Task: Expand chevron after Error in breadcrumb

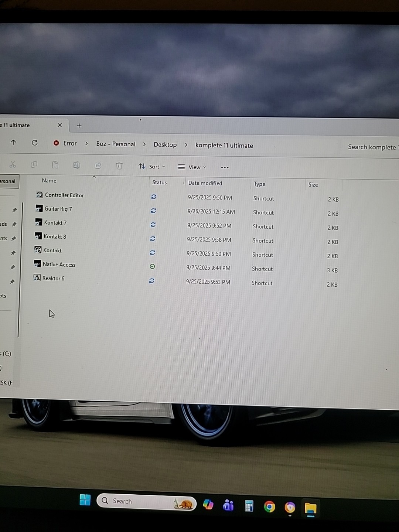Action: (86, 144)
